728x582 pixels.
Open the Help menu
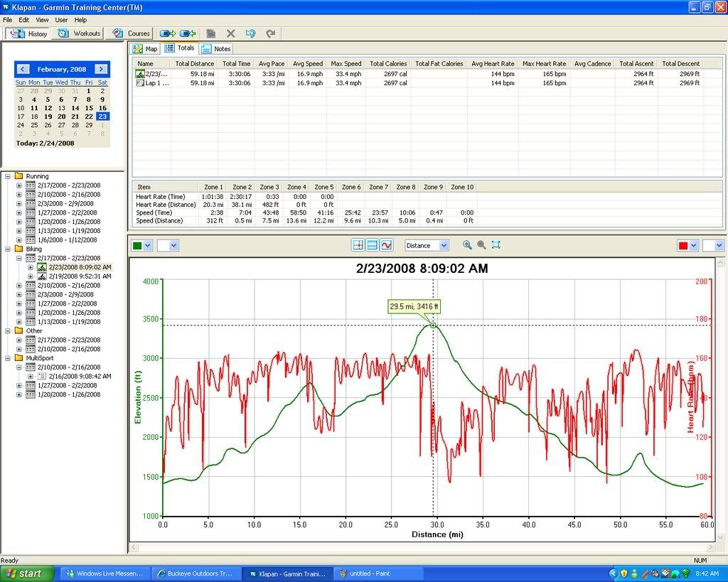(x=80, y=20)
